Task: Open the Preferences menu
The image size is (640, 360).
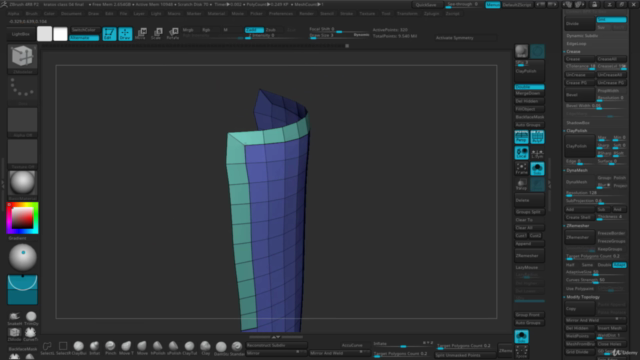Action: point(281,13)
